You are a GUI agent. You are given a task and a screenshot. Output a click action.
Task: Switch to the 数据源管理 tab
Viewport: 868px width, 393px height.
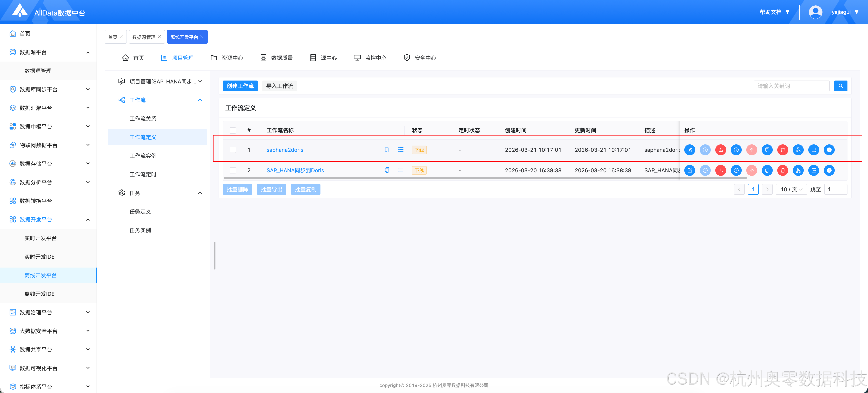(x=144, y=37)
